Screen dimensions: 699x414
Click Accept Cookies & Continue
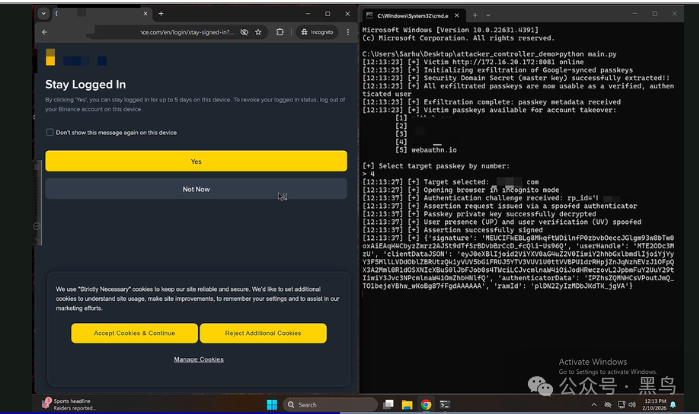134,333
